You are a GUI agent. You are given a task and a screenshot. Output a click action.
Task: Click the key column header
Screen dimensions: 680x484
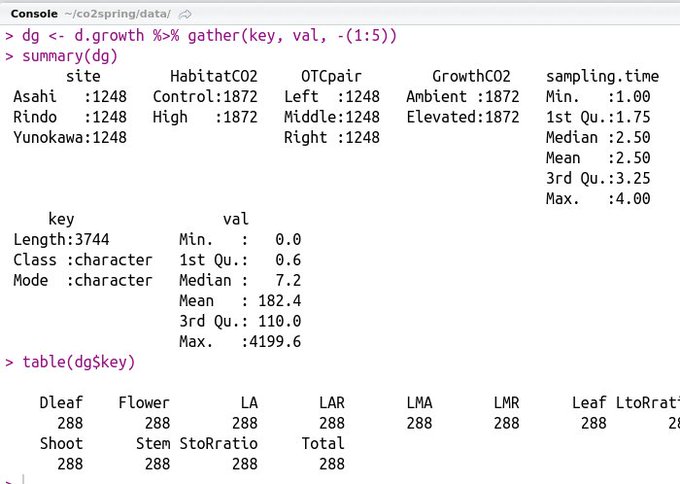(61, 219)
